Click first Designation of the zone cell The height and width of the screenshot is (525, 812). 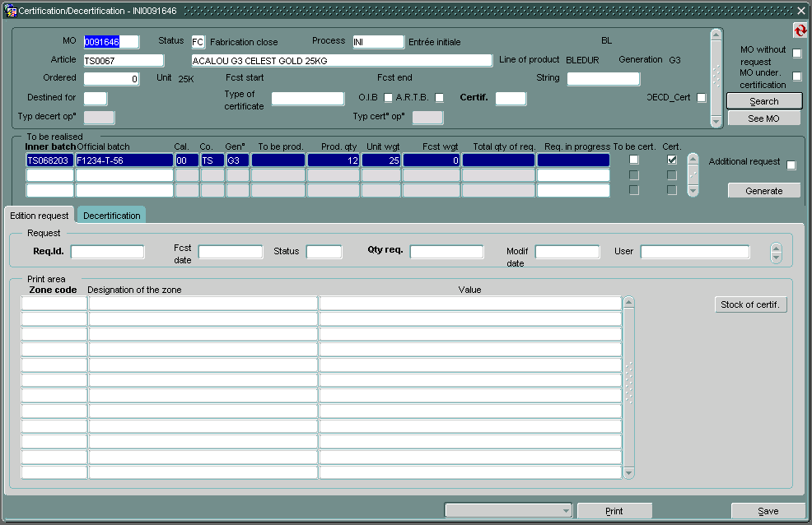[x=203, y=303]
